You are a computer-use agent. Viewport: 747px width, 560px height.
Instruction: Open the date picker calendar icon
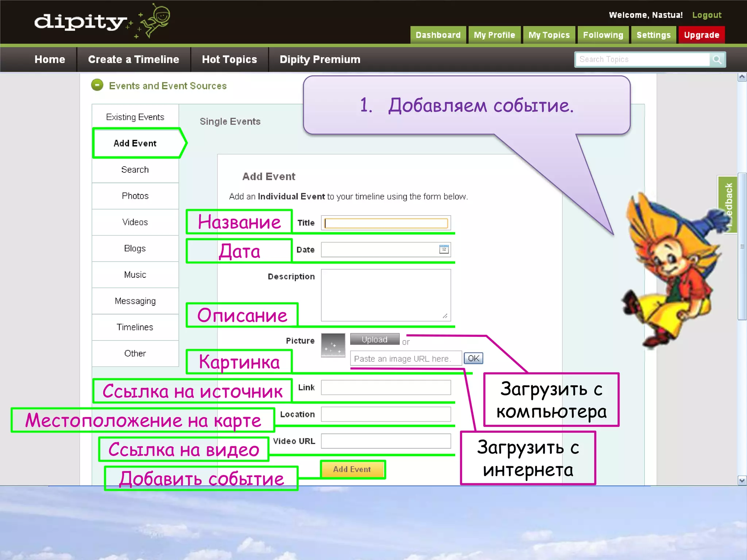(444, 249)
